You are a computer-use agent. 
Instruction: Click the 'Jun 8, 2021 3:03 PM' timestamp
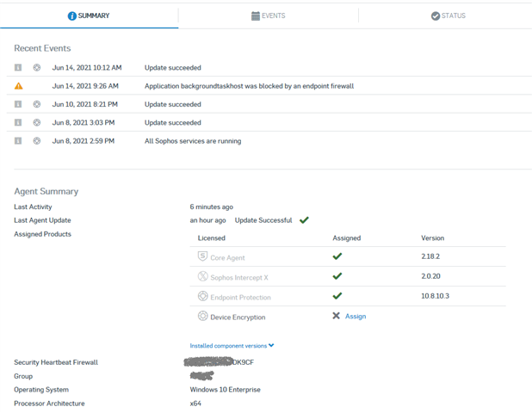(x=84, y=123)
